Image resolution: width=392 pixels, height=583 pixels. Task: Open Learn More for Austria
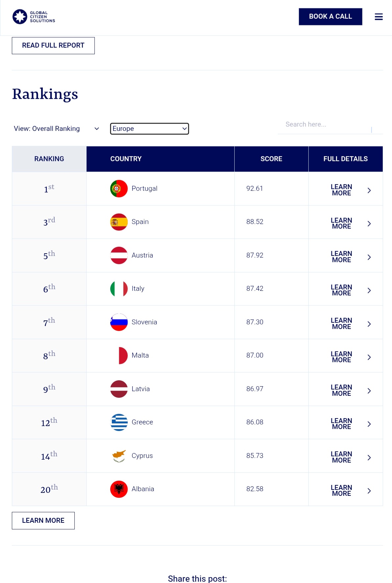pyautogui.click(x=341, y=257)
